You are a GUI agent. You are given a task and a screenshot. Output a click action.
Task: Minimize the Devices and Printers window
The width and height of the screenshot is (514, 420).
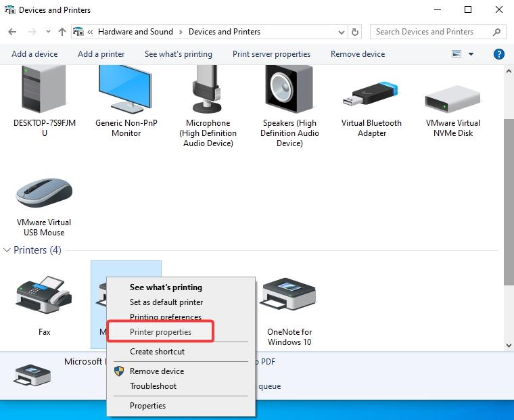point(438,10)
